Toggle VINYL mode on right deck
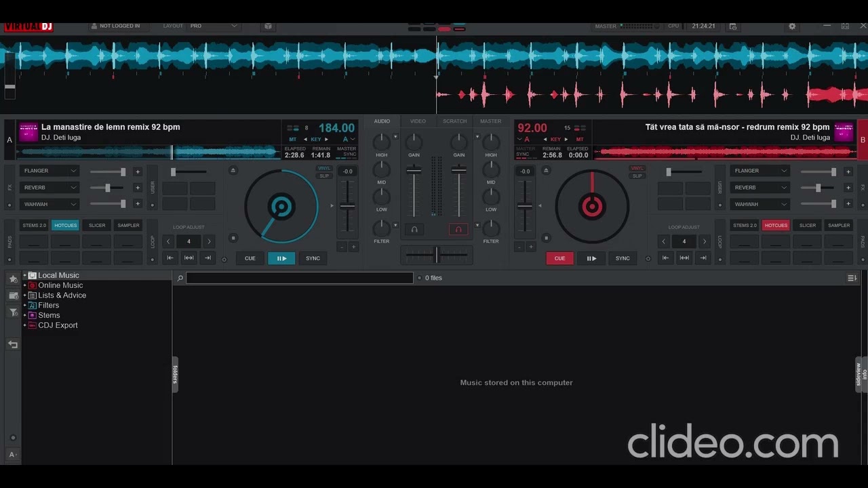Image resolution: width=868 pixels, height=488 pixels. 637,168
